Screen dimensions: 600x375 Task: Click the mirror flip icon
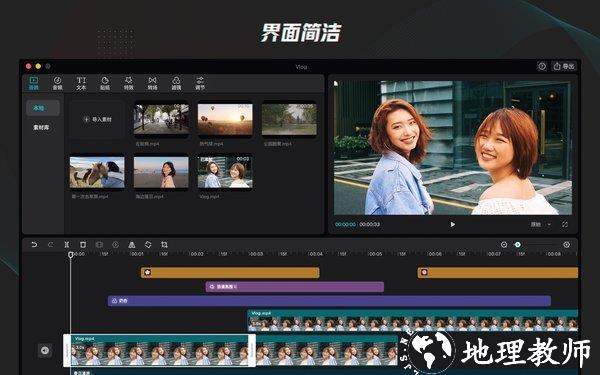(132, 245)
